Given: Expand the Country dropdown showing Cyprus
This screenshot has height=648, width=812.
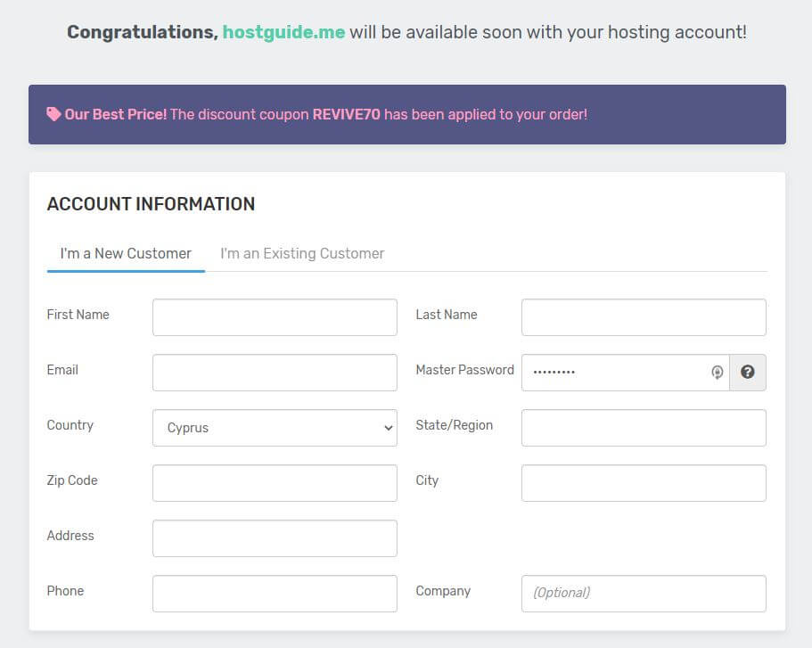Looking at the screenshot, I should 275,428.
